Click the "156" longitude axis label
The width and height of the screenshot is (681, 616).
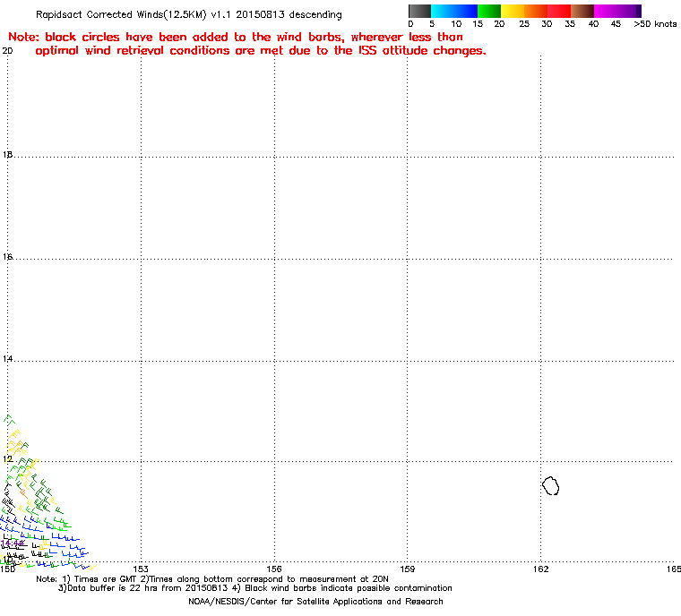point(274,569)
